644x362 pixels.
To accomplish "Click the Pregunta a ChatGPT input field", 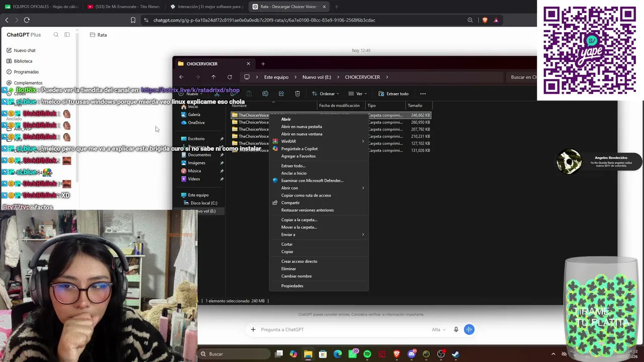I will [x=342, y=329].
